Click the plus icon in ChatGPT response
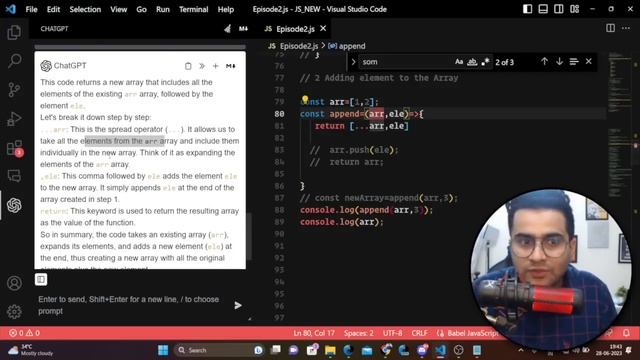640x360 pixels. pyautogui.click(x=216, y=66)
